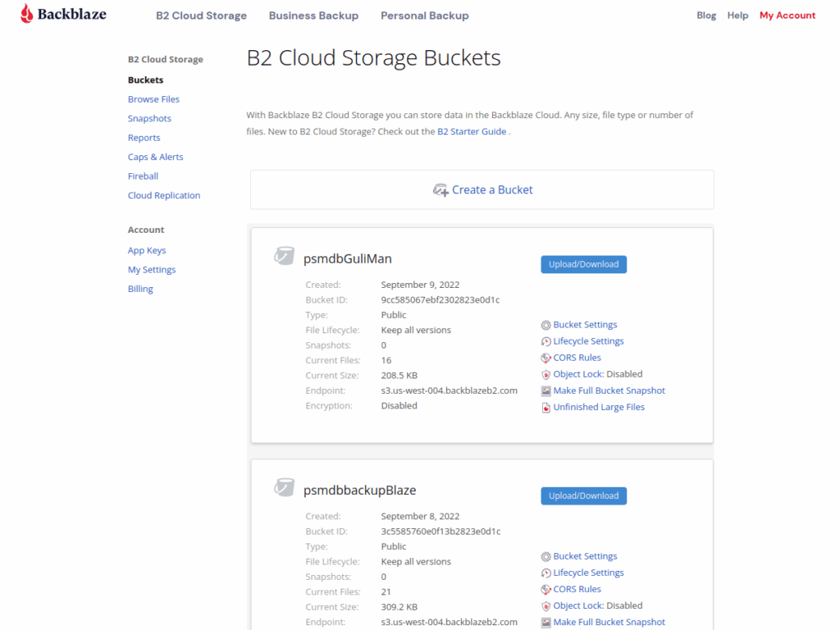The width and height of the screenshot is (840, 630).
Task: Click the Create a Bucket icon
Action: click(441, 189)
